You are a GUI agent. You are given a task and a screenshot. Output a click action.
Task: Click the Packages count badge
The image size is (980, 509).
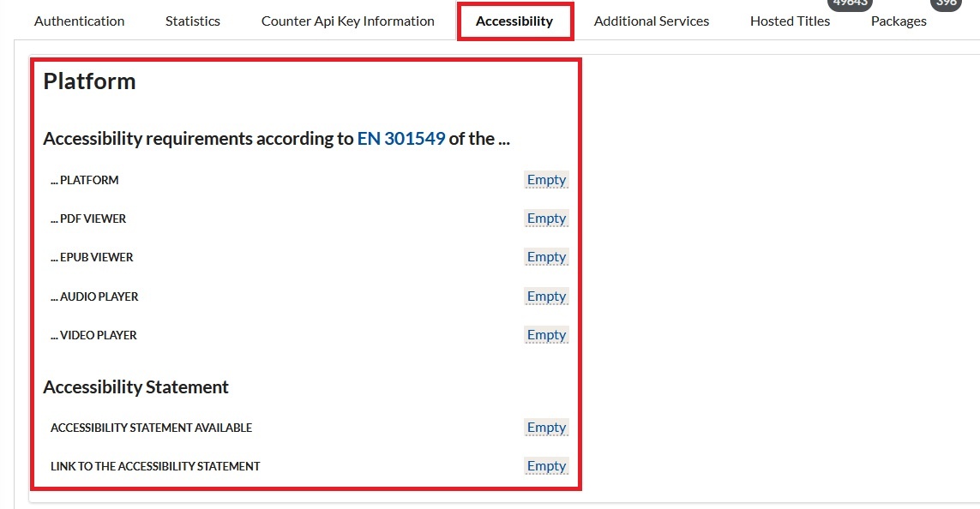tap(947, 3)
